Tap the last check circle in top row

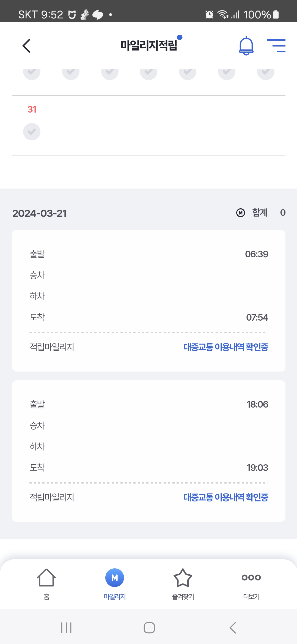click(266, 73)
